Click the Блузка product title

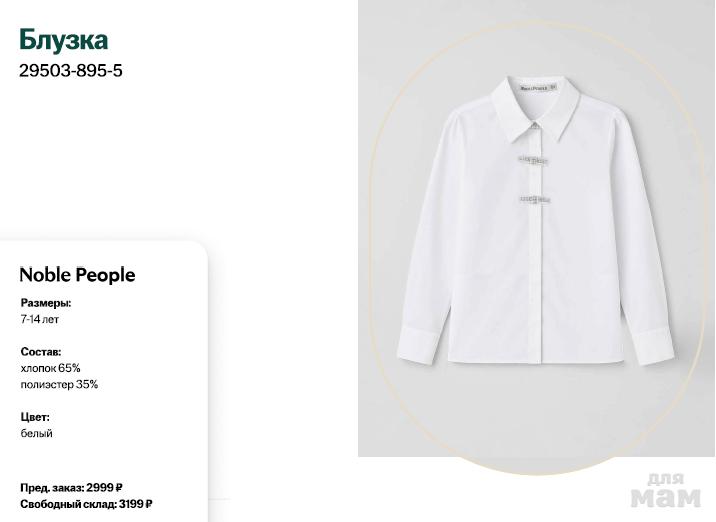click(63, 40)
